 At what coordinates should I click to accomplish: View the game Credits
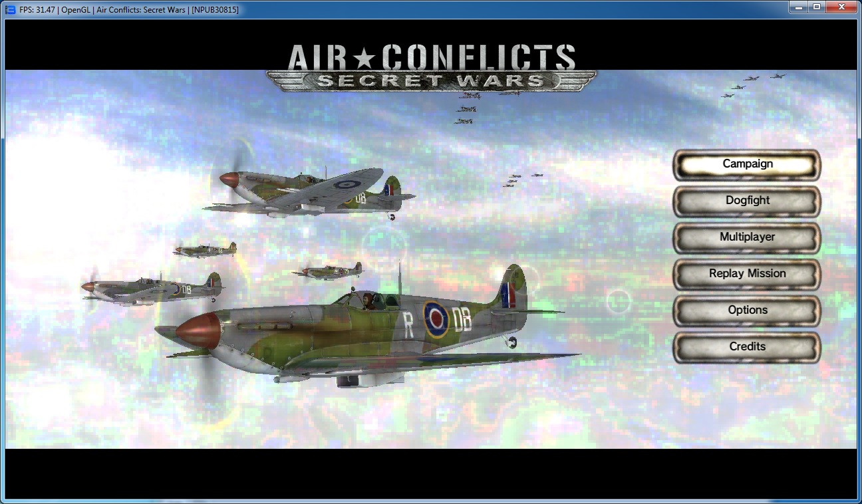[747, 347]
